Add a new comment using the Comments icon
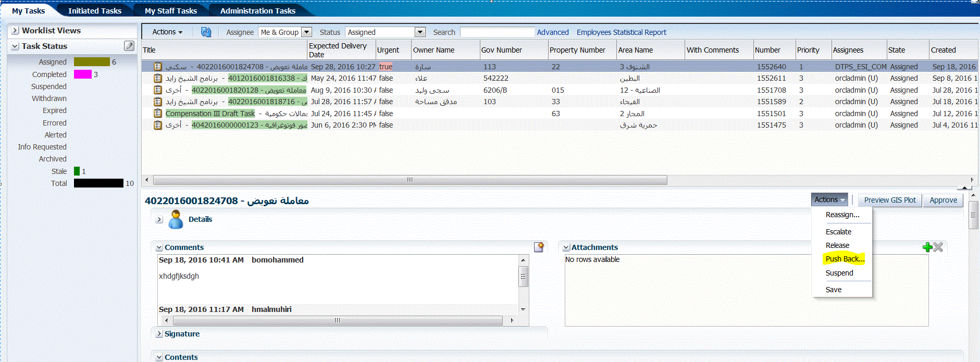980x362 pixels. [x=539, y=247]
